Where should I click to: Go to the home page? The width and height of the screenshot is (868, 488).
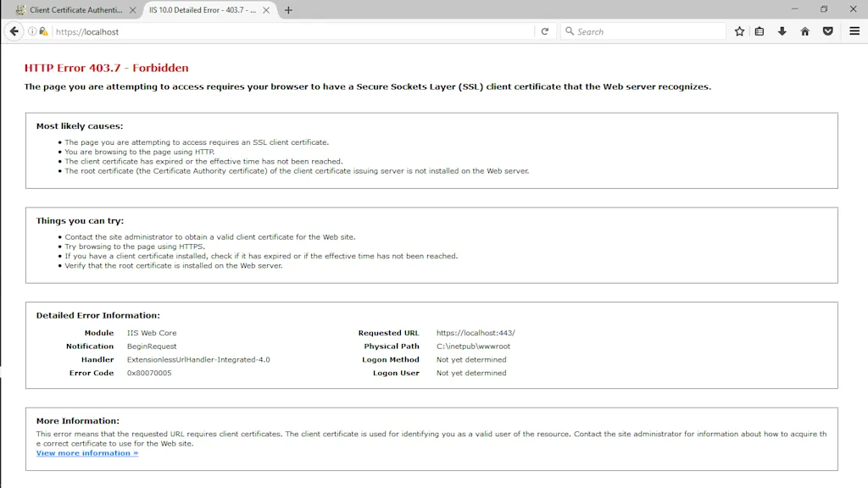[x=805, y=31]
